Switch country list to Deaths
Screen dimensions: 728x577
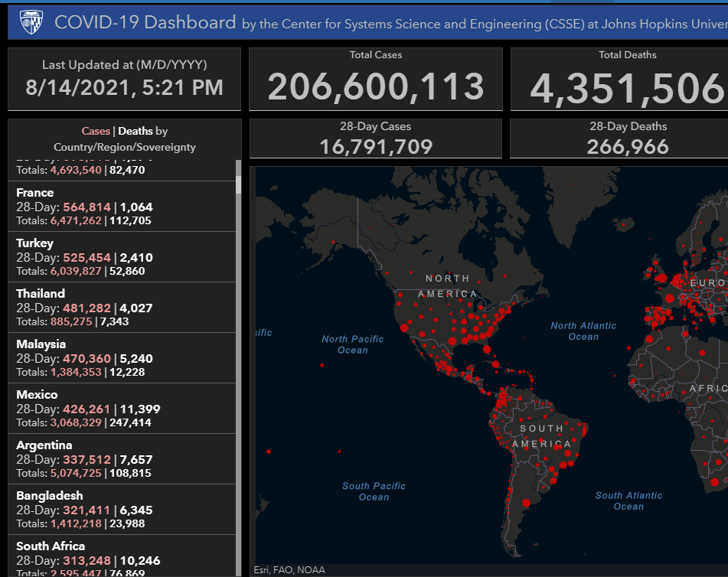(x=135, y=131)
